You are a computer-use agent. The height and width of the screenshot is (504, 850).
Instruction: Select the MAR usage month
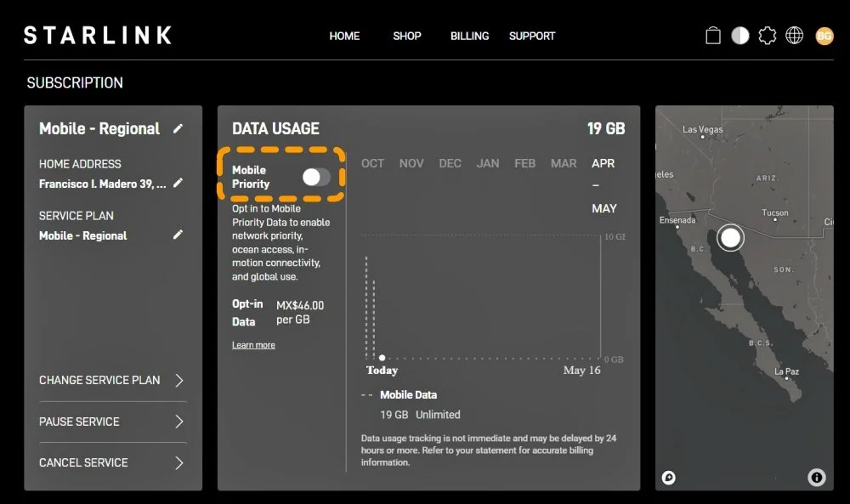coord(564,163)
